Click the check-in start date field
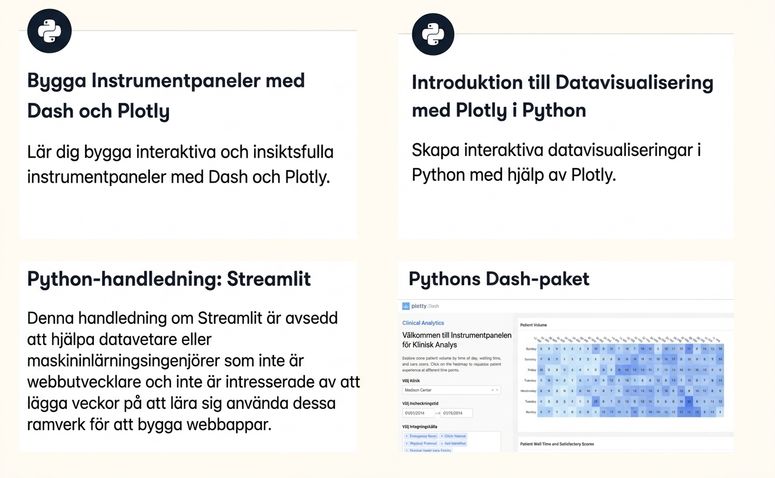This screenshot has height=478, width=775. 418,413
